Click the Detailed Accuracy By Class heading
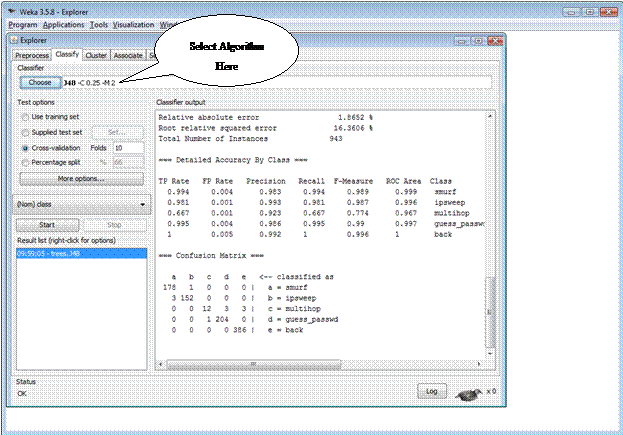Viewport: 623px width, 435px height. 233,160
